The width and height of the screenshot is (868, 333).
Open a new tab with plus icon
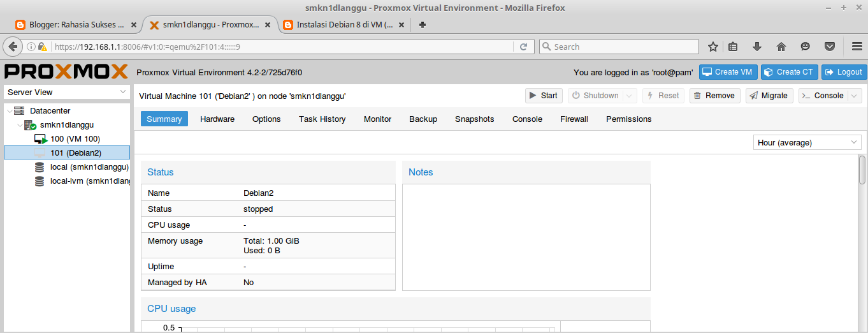422,25
